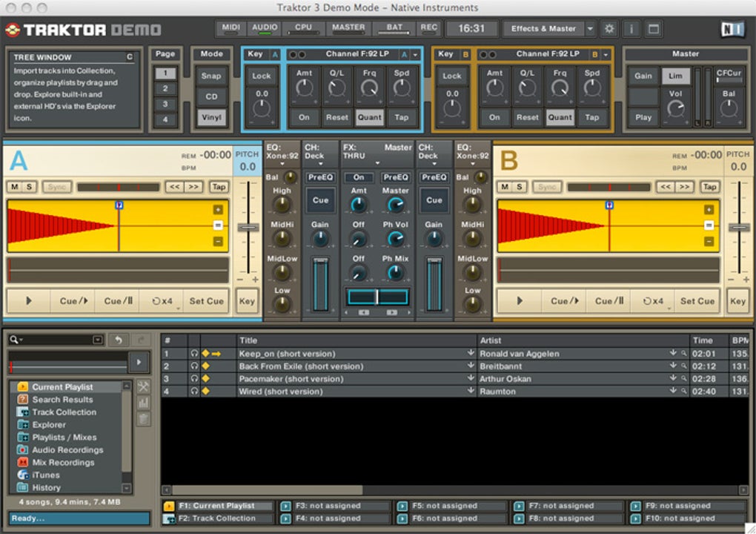Open the Effects & Master dropdown

pos(590,29)
